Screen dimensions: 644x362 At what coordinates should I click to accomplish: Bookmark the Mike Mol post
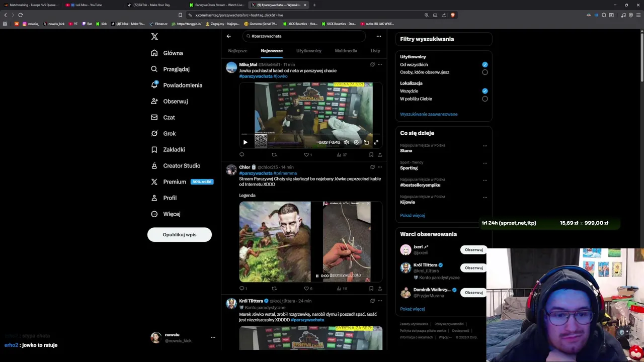[371, 155]
